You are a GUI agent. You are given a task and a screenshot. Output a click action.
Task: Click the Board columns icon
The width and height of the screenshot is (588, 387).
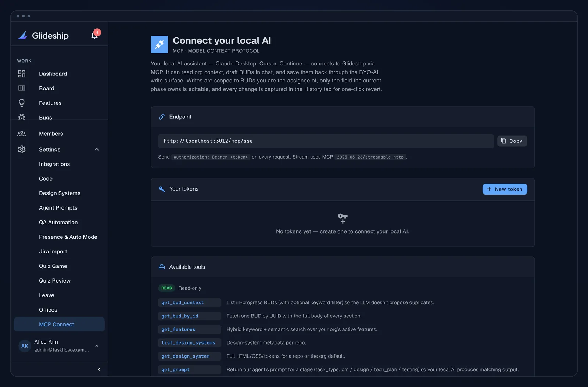[x=22, y=88]
